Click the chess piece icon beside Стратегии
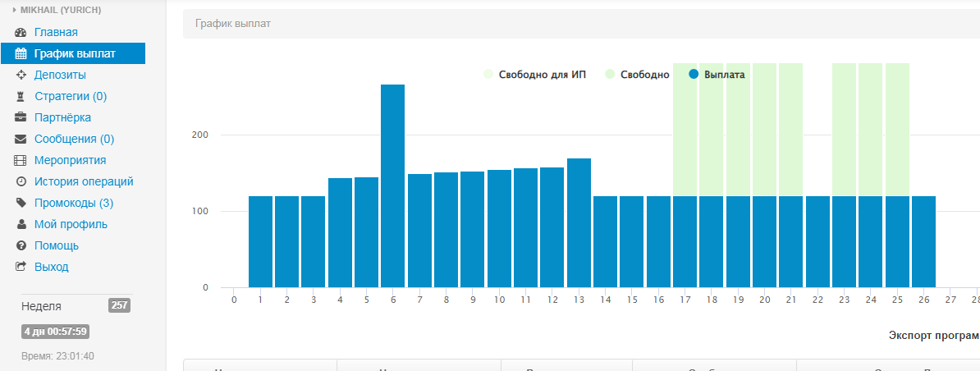980x371 pixels. coord(21,97)
